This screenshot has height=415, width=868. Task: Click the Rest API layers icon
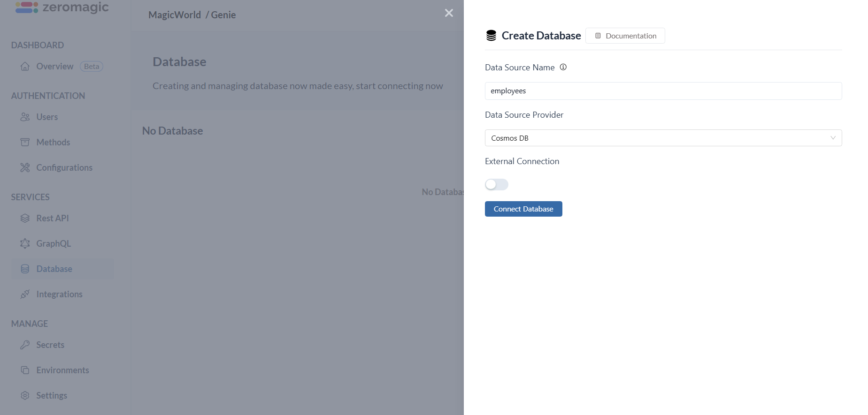(25, 218)
